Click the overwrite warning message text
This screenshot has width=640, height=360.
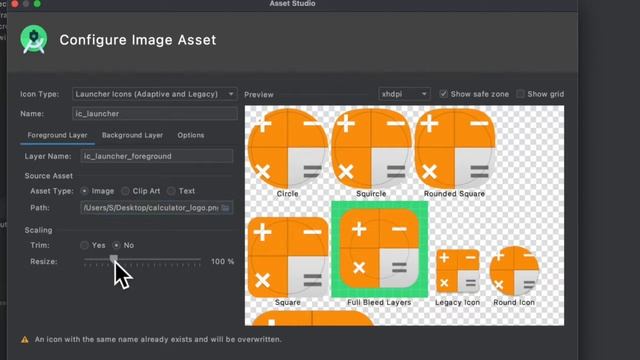click(x=158, y=340)
